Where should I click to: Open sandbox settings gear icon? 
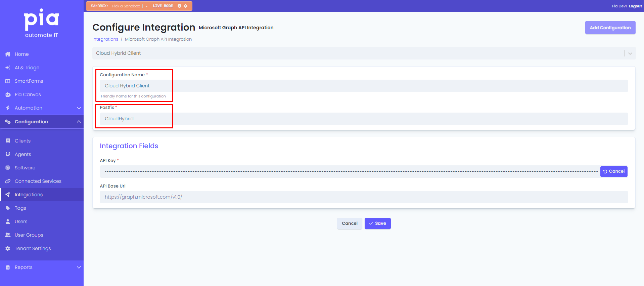point(185,6)
